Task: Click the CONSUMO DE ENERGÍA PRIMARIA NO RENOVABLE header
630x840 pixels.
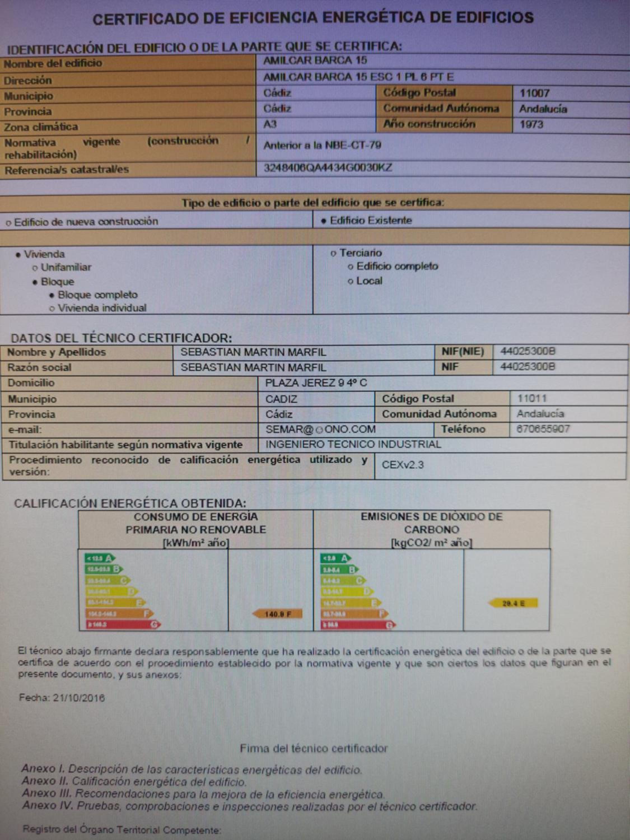Action: [x=195, y=523]
